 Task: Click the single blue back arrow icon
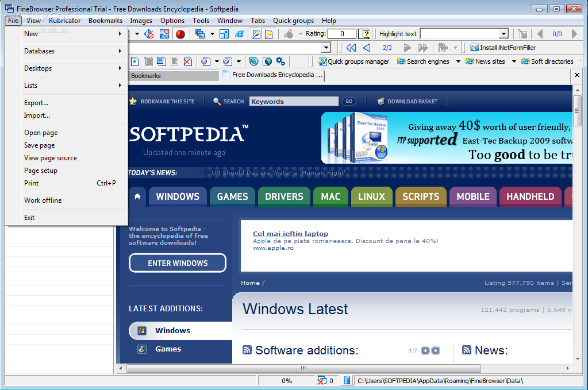[367, 48]
